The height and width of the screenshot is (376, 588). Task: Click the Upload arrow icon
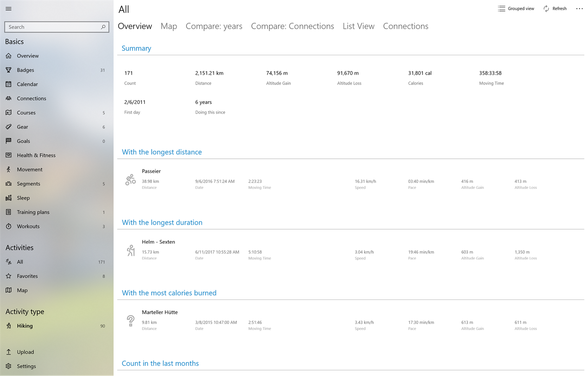pyautogui.click(x=8, y=352)
